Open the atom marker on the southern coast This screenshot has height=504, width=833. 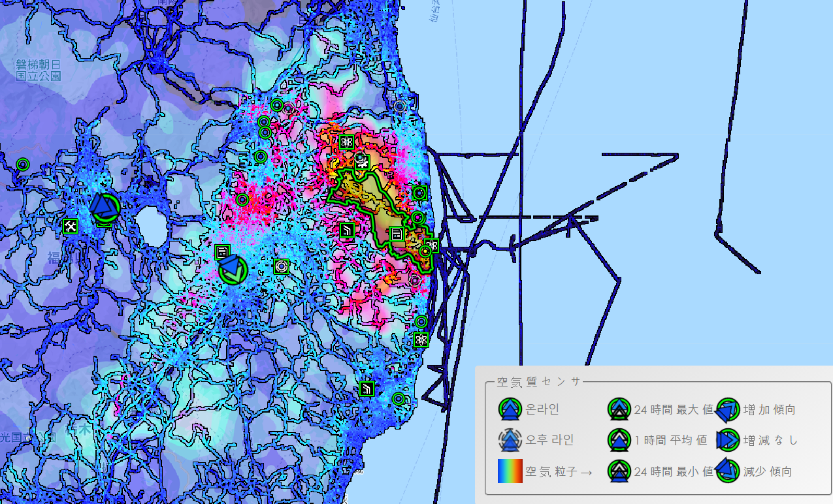pos(421,339)
